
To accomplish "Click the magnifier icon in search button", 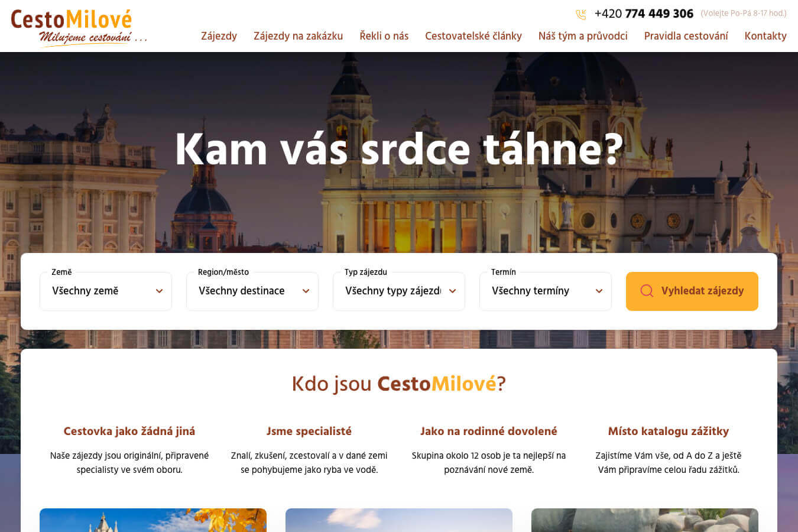I will pyautogui.click(x=647, y=291).
